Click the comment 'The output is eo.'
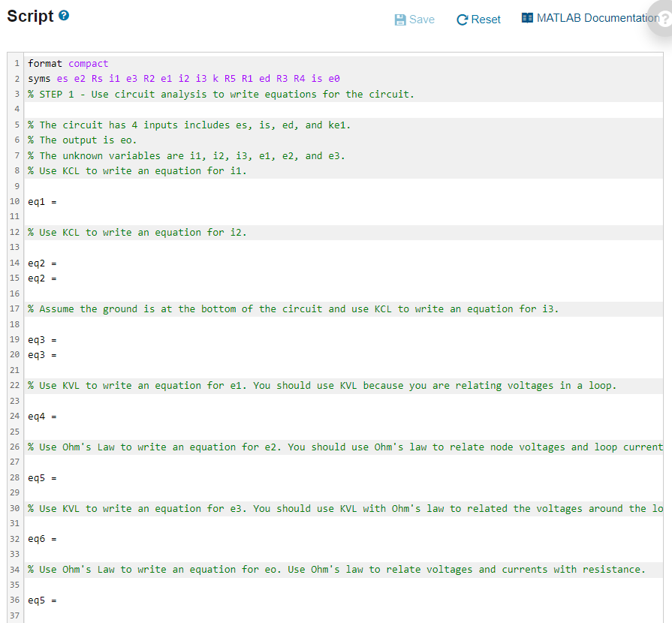Viewport: 672px width, 623px height. [83, 140]
